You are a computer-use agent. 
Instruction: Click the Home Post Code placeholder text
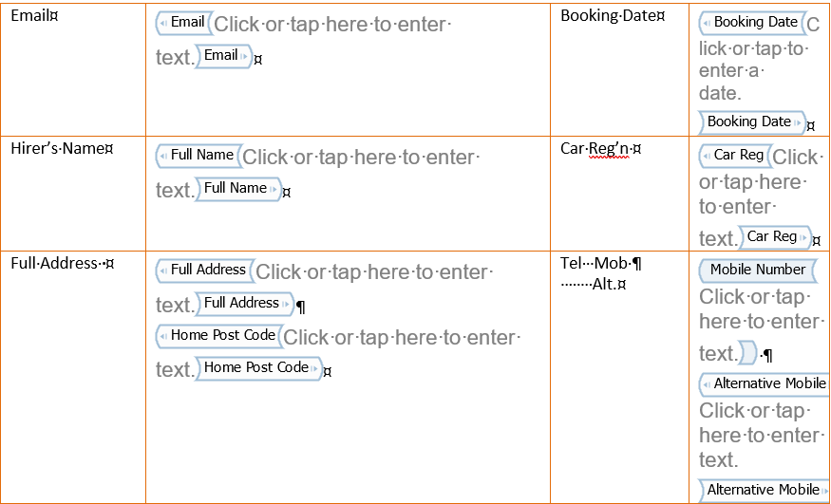338,353
